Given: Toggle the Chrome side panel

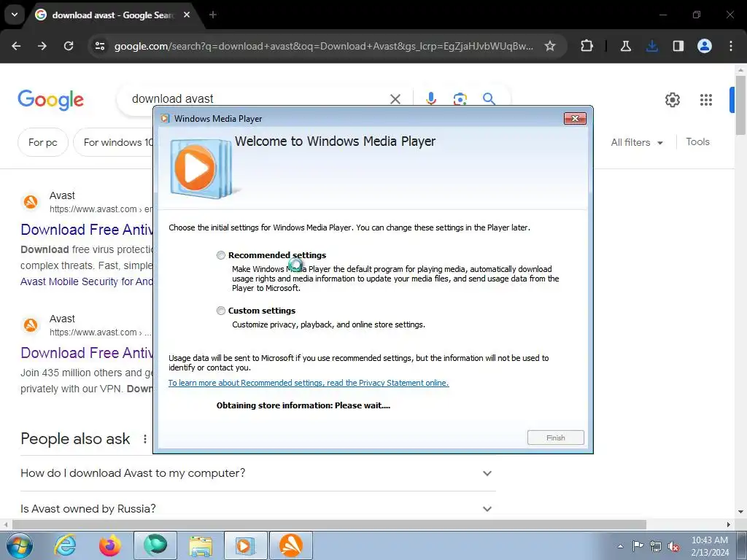Looking at the screenshot, I should click(678, 46).
